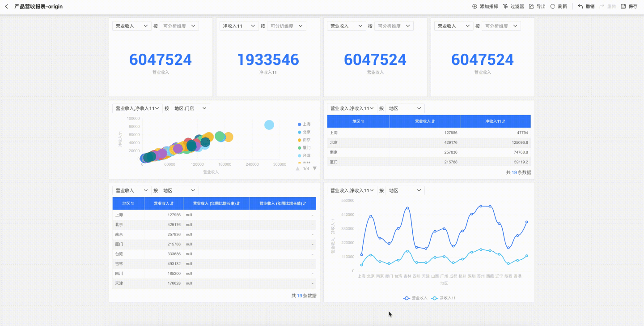Image resolution: width=644 pixels, height=326 pixels.
Task: Save the report using 保存 icon
Action: pos(623,7)
